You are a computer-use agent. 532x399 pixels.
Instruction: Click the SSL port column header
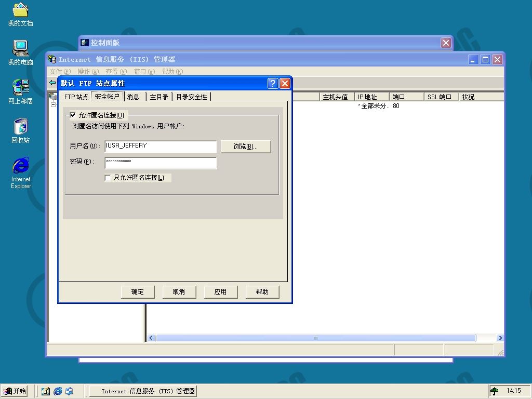click(x=442, y=97)
